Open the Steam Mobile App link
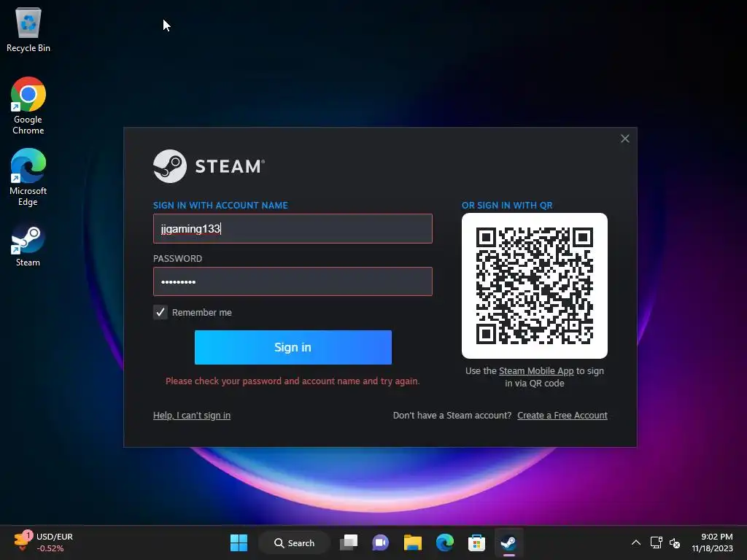This screenshot has width=747, height=560. click(x=536, y=371)
